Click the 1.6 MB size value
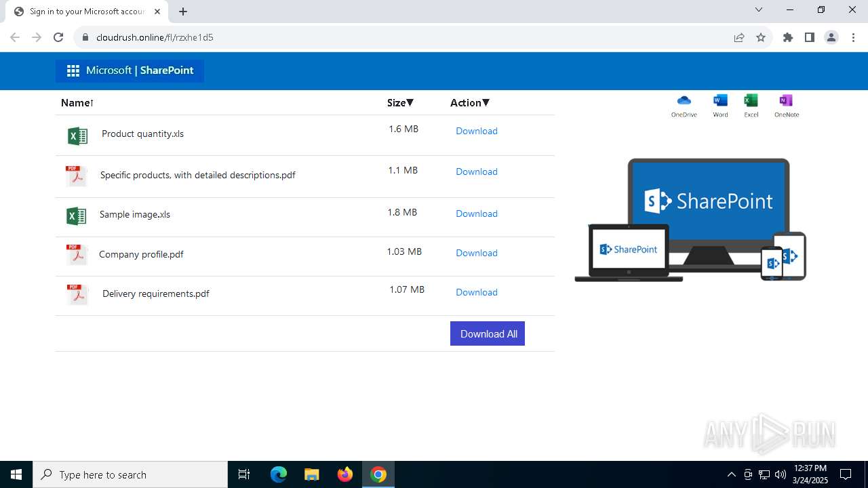The height and width of the screenshot is (488, 868). [403, 129]
